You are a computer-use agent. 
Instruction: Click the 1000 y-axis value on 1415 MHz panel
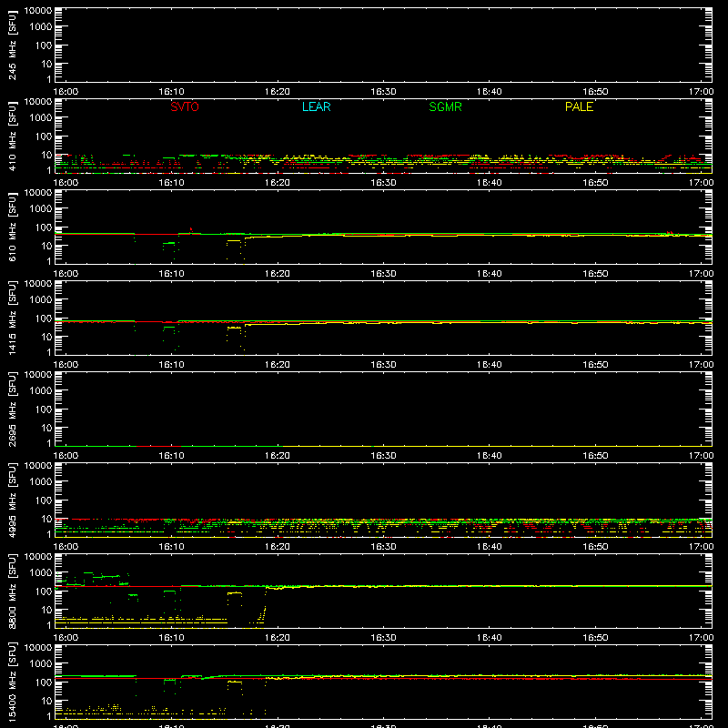click(x=41, y=299)
